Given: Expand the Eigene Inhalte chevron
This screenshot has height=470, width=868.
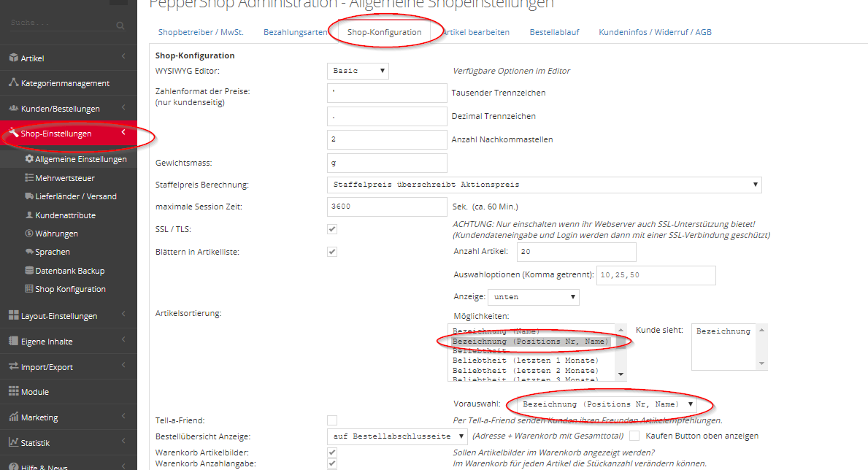Looking at the screenshot, I should (x=123, y=339).
